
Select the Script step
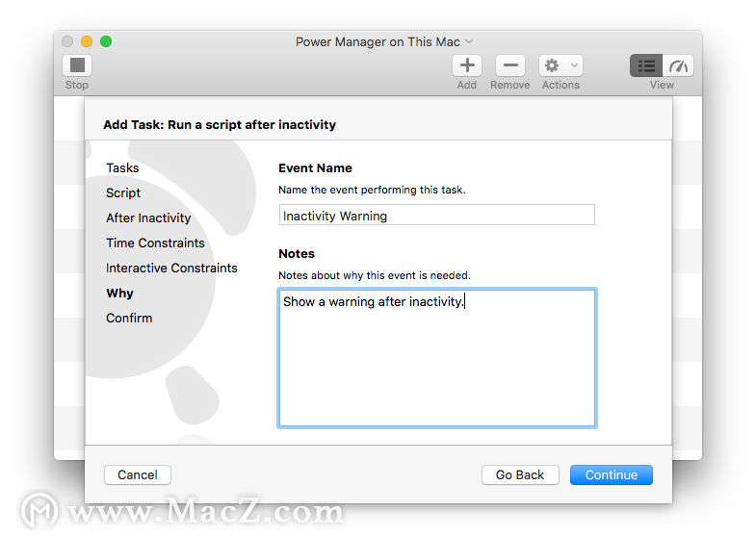123,193
